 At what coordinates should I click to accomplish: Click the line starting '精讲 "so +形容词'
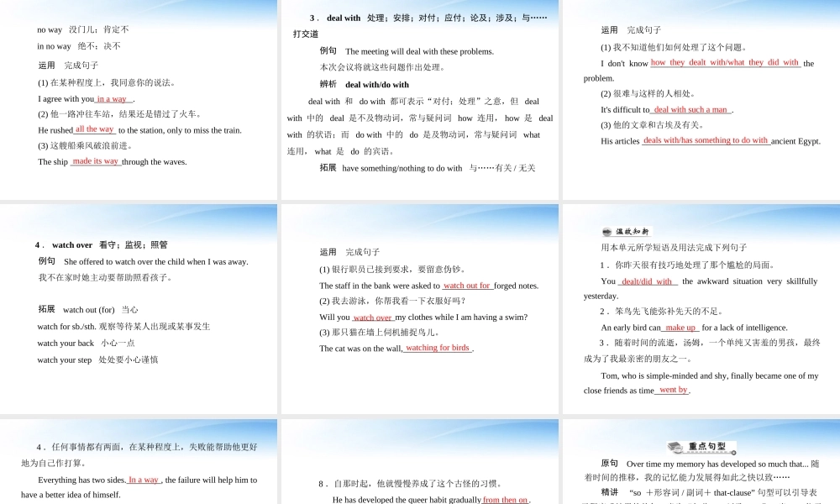point(709,492)
